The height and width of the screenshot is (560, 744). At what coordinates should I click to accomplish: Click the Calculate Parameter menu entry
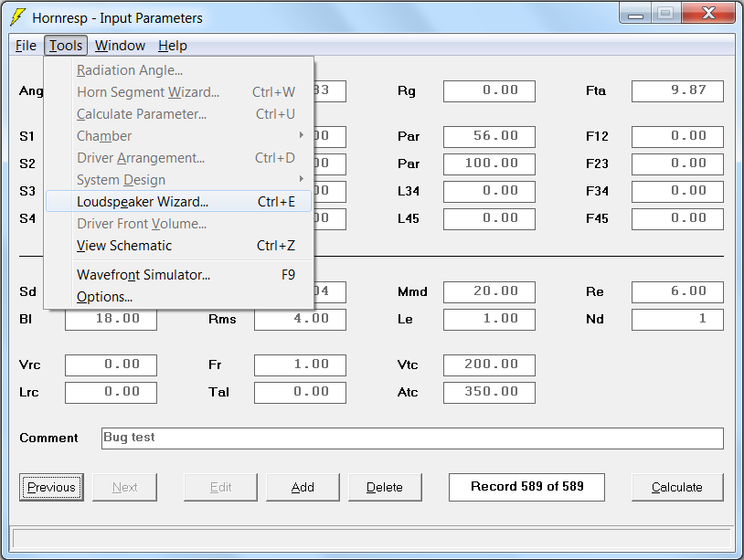(178, 114)
